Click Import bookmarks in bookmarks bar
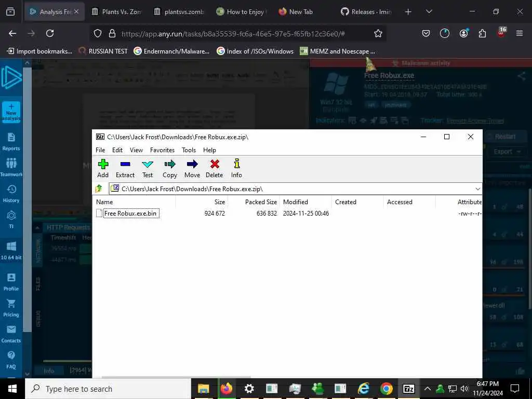Image resolution: width=532 pixels, height=399 pixels. coord(39,51)
